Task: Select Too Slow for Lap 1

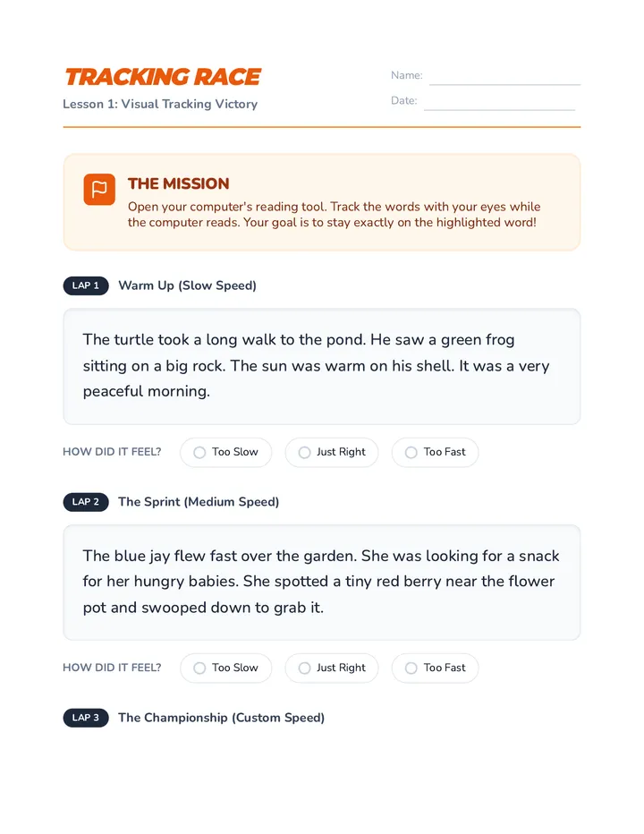Action: pos(226,452)
